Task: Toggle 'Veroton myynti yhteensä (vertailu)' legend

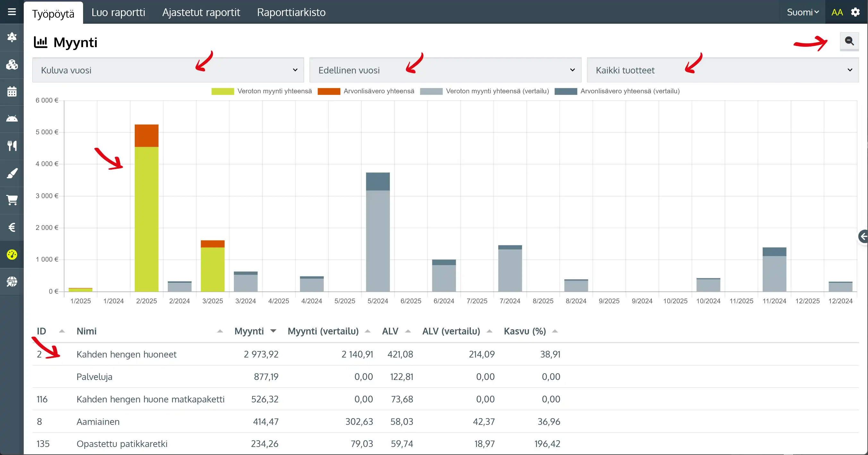Action: (484, 91)
